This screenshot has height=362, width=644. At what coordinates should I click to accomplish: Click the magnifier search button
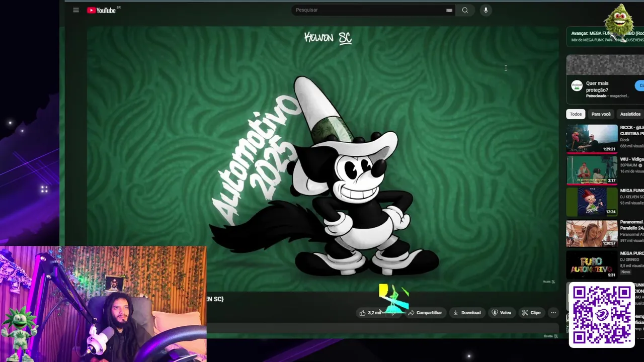[x=465, y=10]
